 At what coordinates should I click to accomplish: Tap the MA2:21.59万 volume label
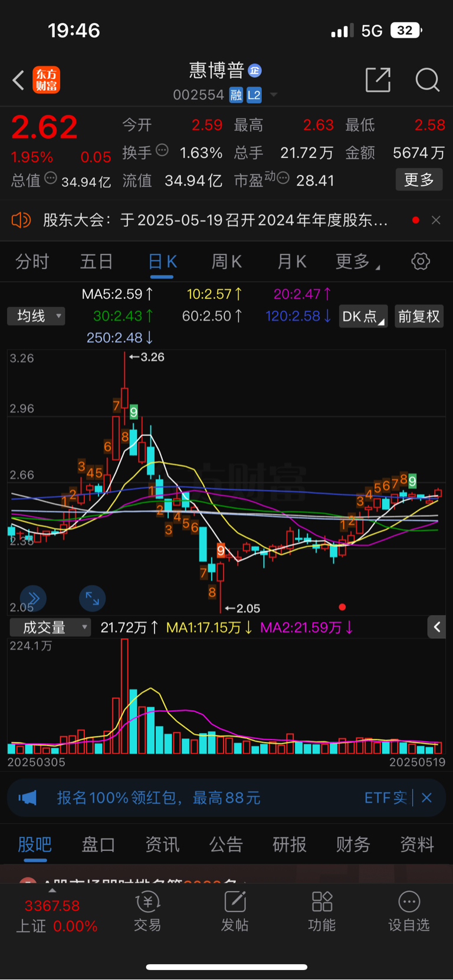click(307, 628)
